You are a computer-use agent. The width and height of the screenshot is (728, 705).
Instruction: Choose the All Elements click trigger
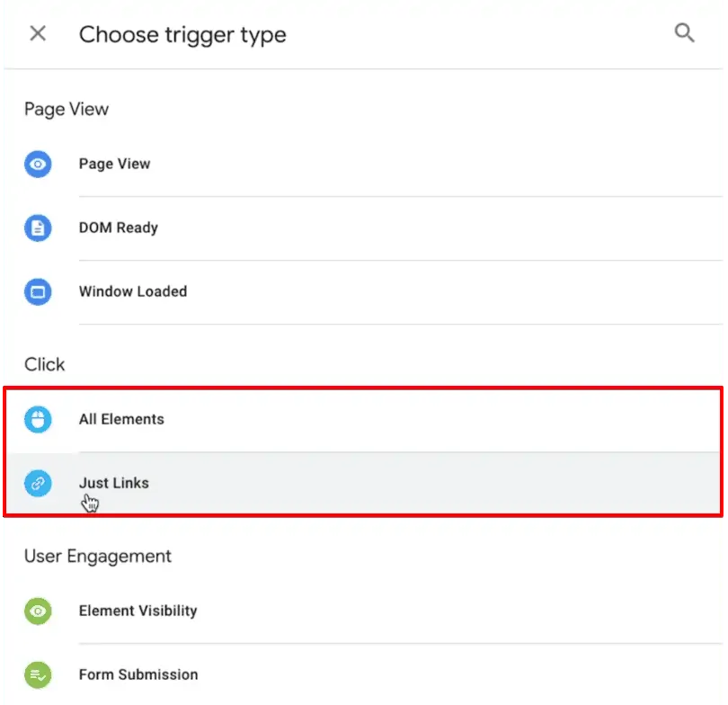coord(121,419)
